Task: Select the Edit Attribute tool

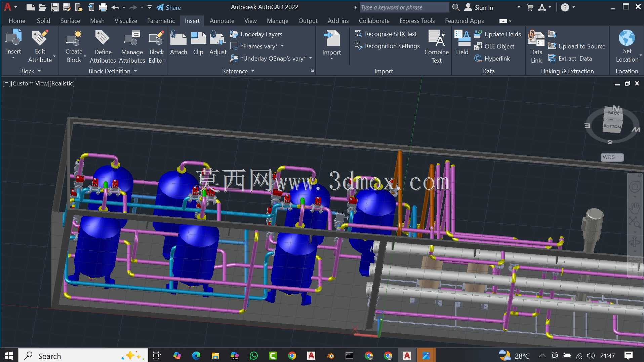Action: click(40, 46)
